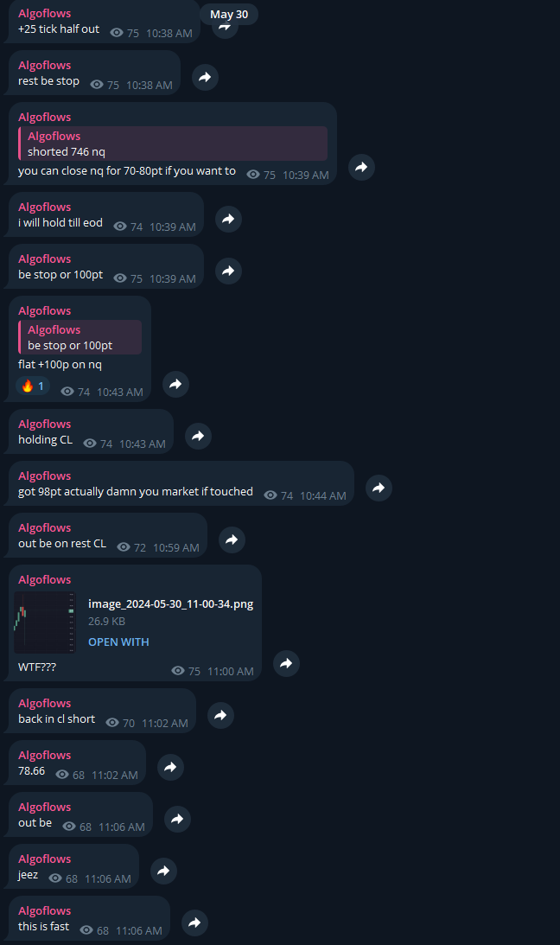Viewport: 560px width, 945px height.
Task: Click the May 30 date badge
Action: [229, 15]
